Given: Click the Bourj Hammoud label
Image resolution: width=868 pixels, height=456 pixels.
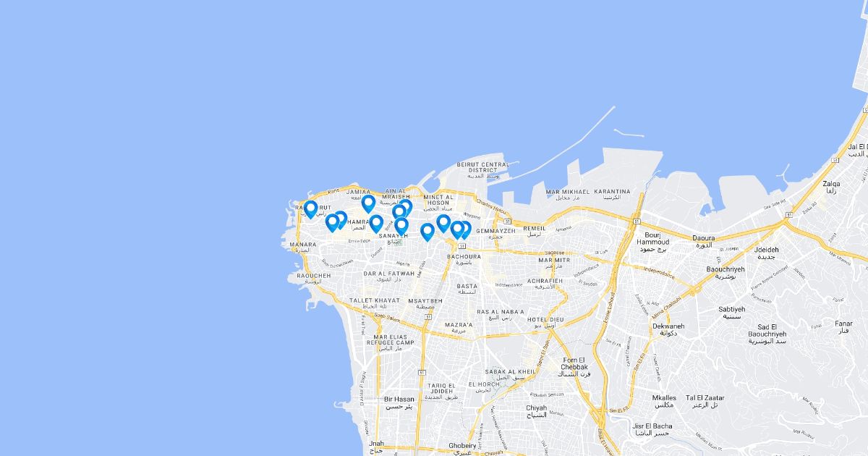Looking at the screenshot, I should 654,238.
